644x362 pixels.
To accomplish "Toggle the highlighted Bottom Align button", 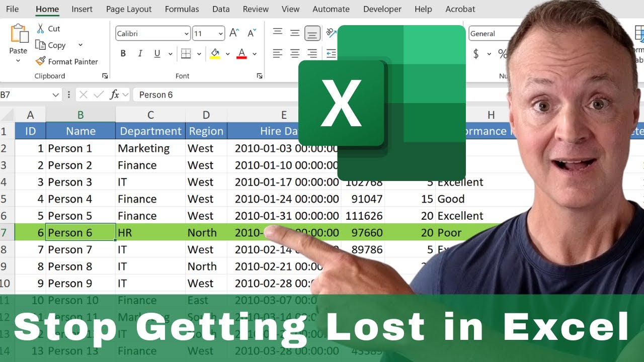I will tap(312, 34).
